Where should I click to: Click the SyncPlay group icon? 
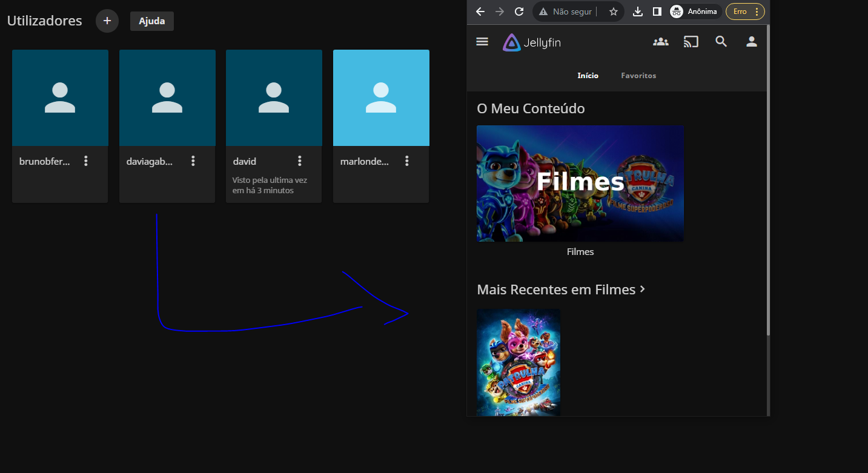click(660, 42)
